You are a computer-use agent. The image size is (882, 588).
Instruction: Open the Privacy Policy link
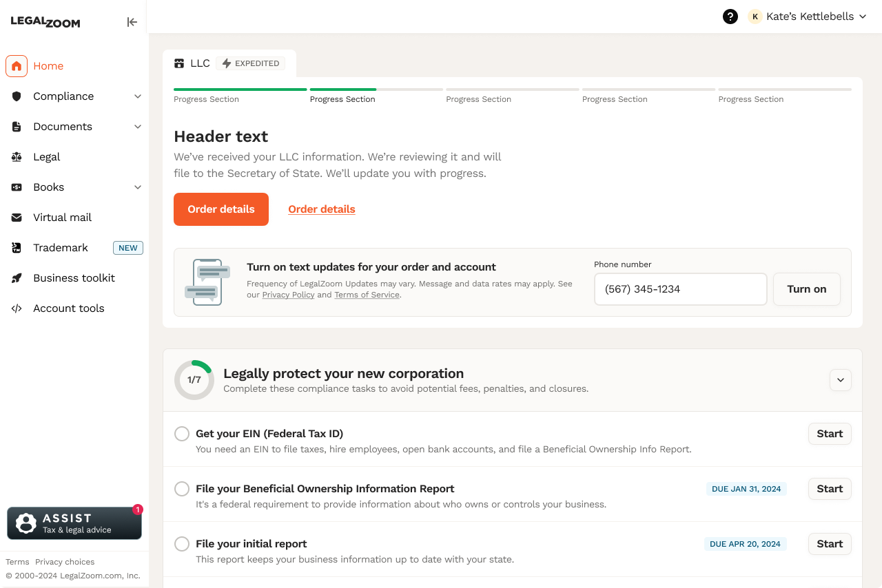[x=288, y=295]
